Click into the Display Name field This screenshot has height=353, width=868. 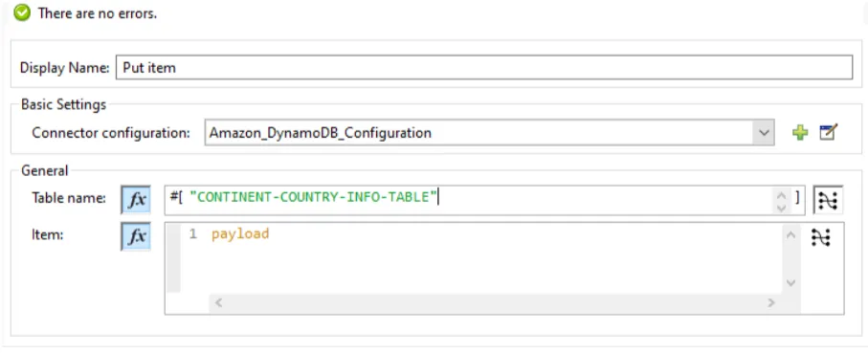point(484,68)
